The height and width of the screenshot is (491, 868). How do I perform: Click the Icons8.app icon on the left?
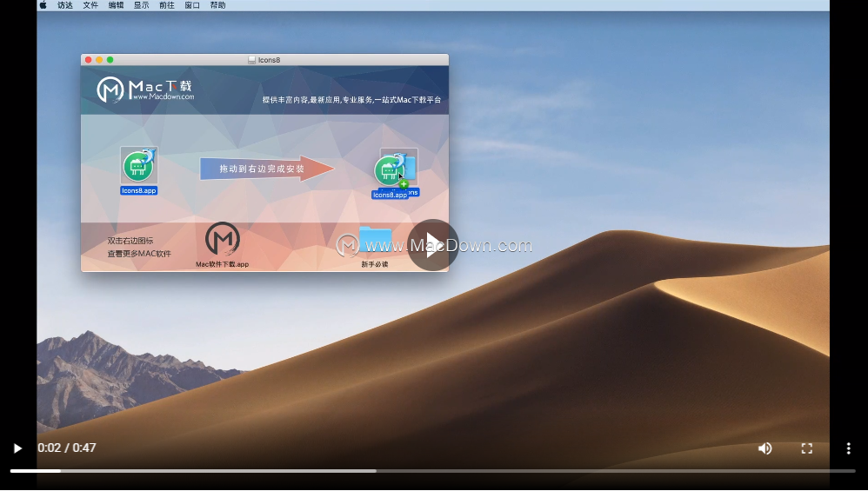pos(139,165)
